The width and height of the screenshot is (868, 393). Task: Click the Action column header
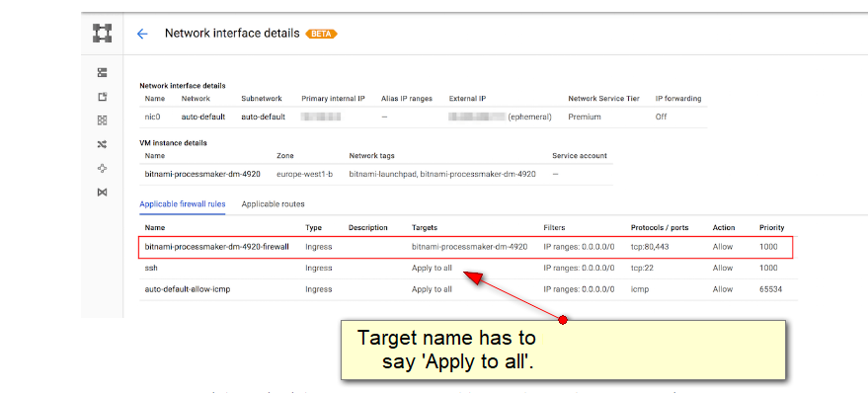click(724, 227)
